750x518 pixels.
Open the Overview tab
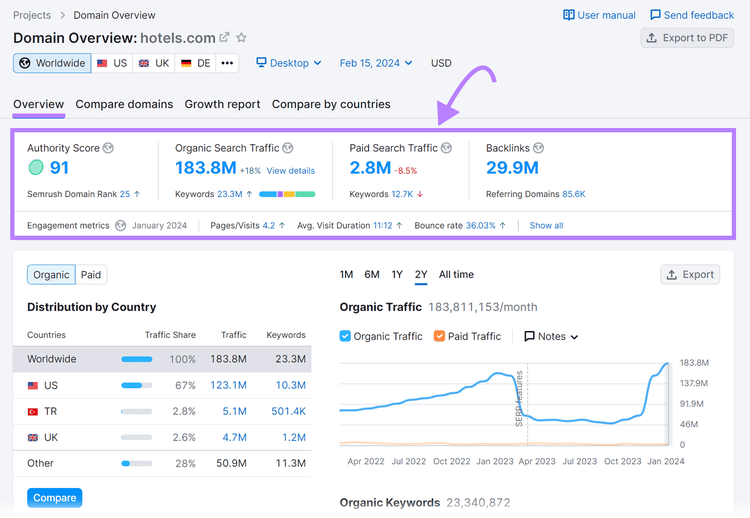39,104
